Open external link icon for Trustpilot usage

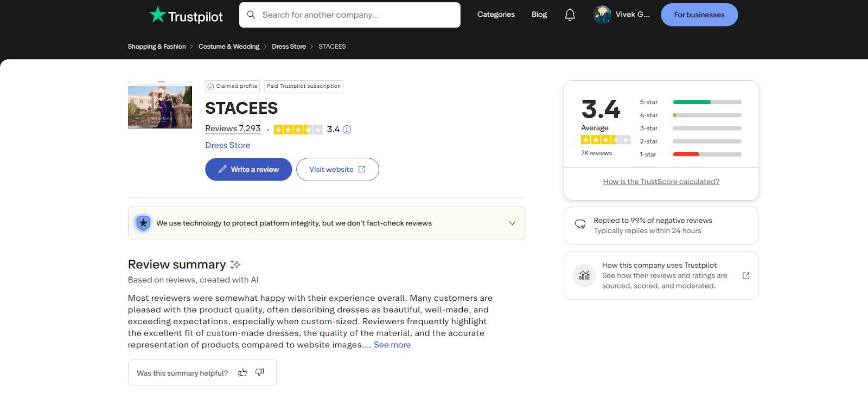pyautogui.click(x=746, y=275)
